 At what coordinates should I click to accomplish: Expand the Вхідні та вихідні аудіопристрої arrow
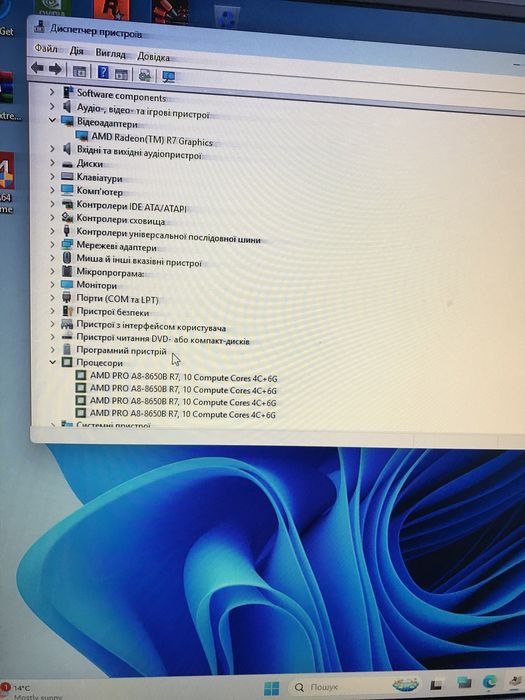(52, 148)
